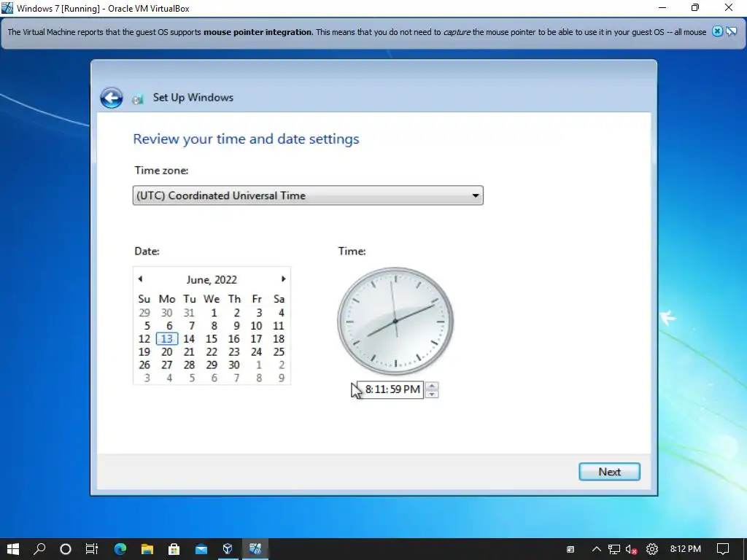The height and width of the screenshot is (560, 747).
Task: Restore down the VirtualBox window
Action: (x=695, y=8)
